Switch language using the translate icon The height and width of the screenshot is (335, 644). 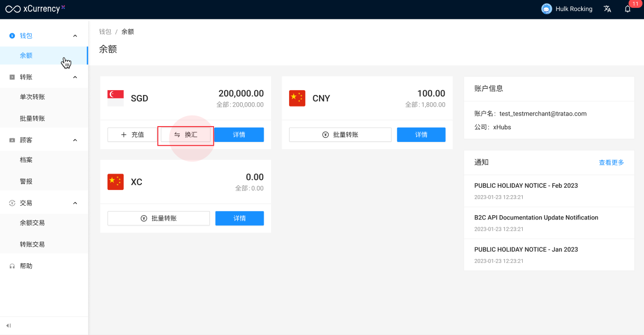click(608, 9)
